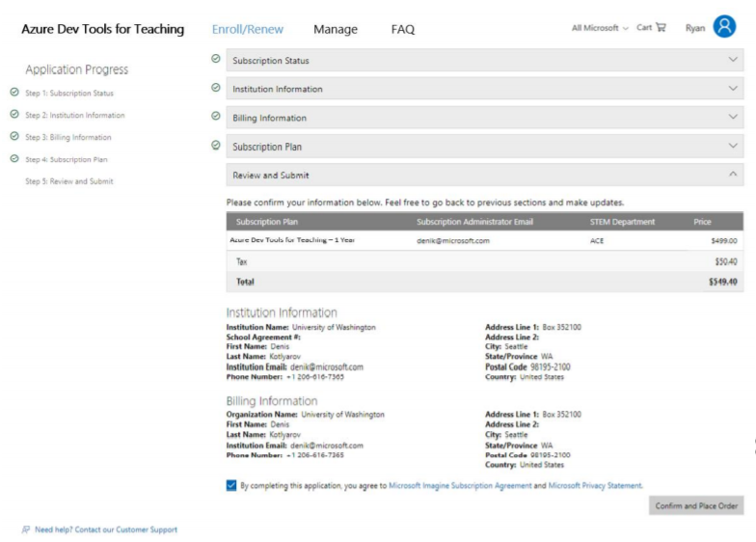Click checkmark icon for Step 3 in sidebar

click(14, 136)
